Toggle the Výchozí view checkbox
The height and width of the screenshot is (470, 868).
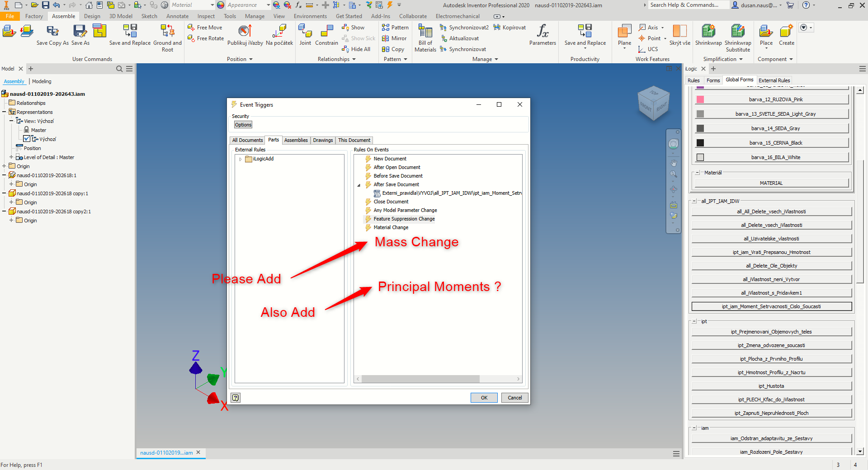(27, 139)
